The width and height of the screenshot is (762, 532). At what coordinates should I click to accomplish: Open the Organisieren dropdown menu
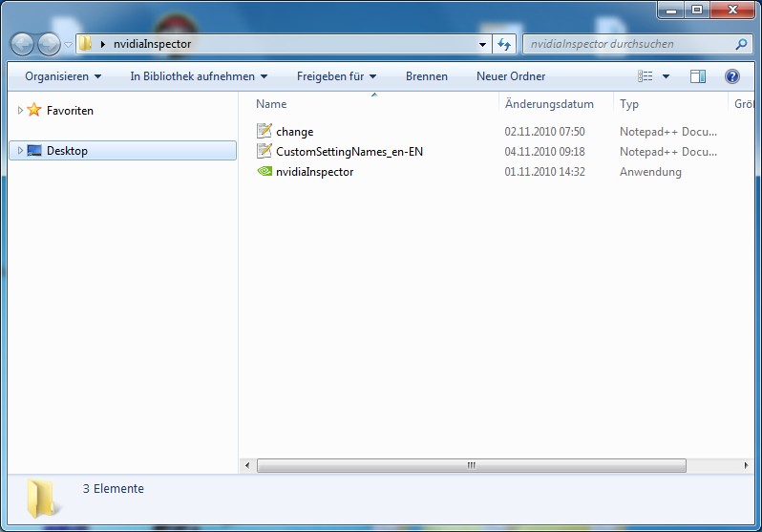63,76
